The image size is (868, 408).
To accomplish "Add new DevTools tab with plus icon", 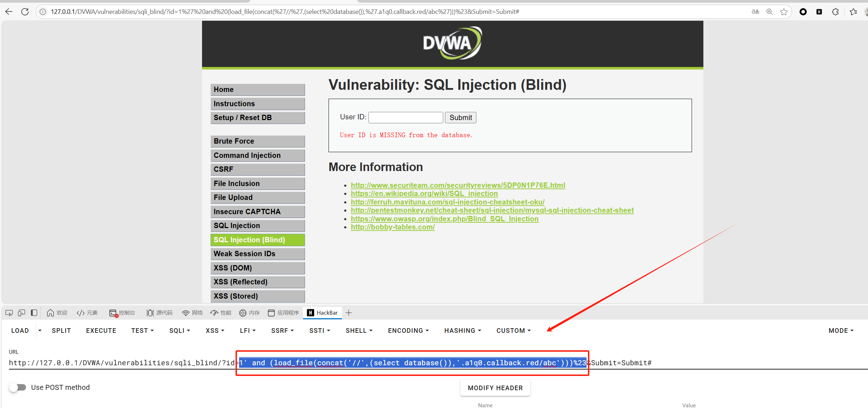I will tap(349, 313).
